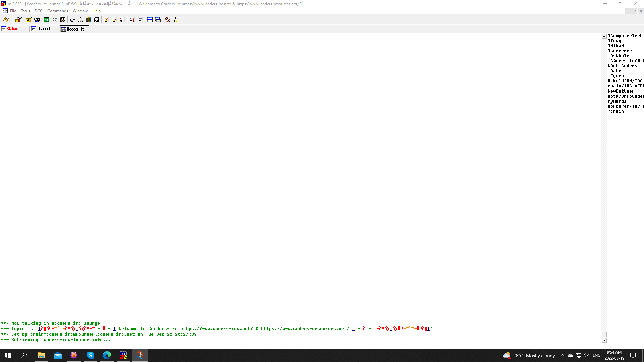Open Skype from the Windows taskbar

pyautogui.click(x=91, y=355)
